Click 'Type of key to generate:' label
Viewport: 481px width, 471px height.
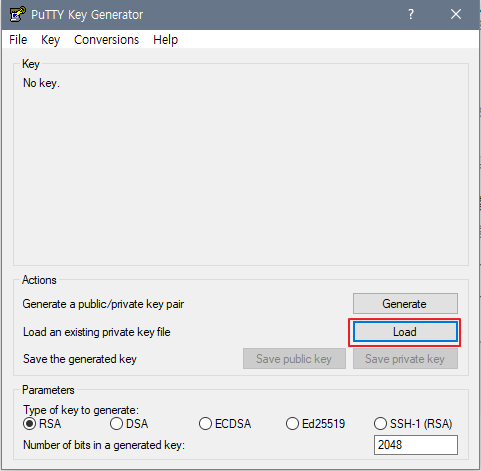click(x=81, y=410)
